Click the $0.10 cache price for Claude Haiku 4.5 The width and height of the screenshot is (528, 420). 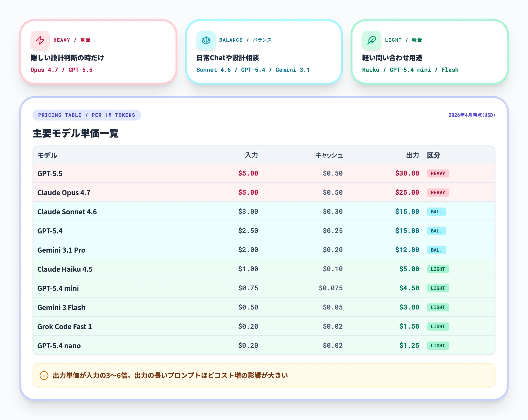[333, 269]
